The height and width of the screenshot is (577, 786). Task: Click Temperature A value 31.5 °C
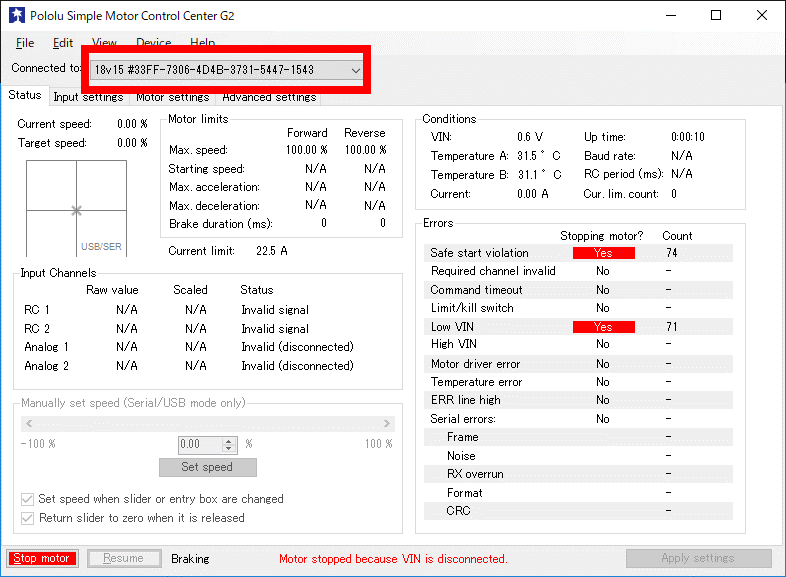point(539,156)
